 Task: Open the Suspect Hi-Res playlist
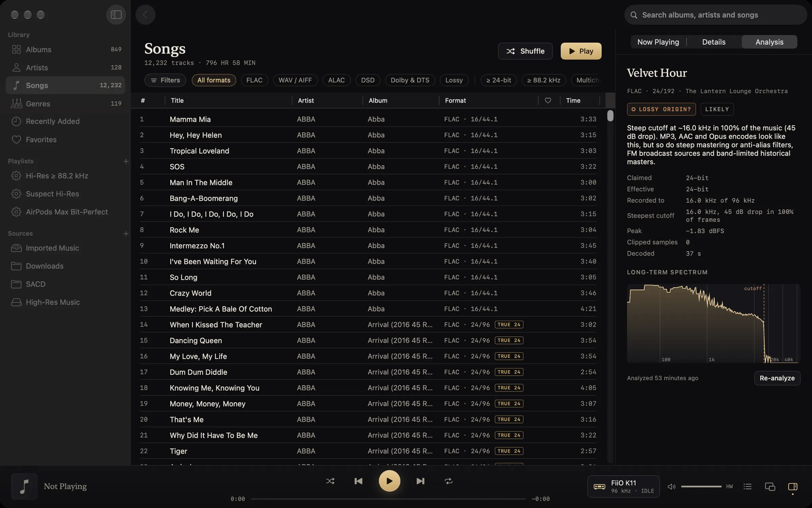(65, 194)
